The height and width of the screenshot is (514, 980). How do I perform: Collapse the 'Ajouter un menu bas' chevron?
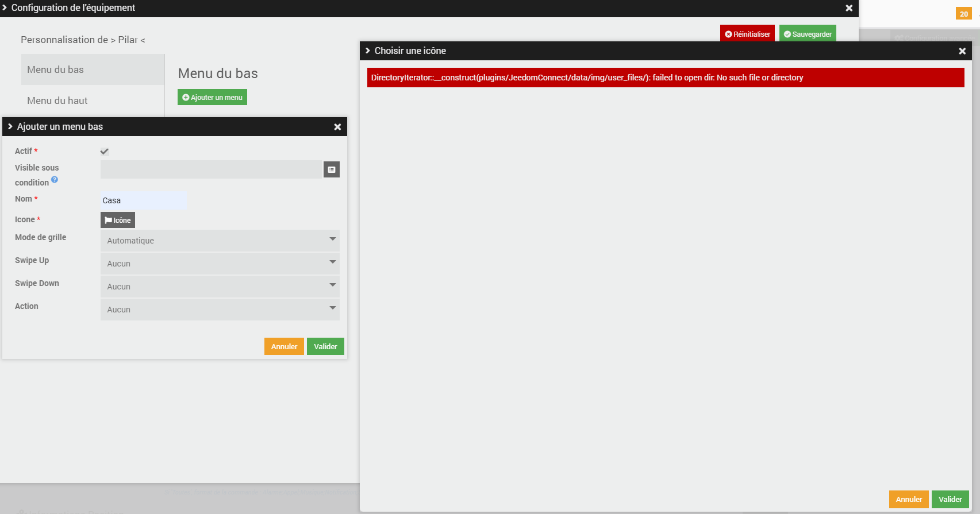click(10, 126)
